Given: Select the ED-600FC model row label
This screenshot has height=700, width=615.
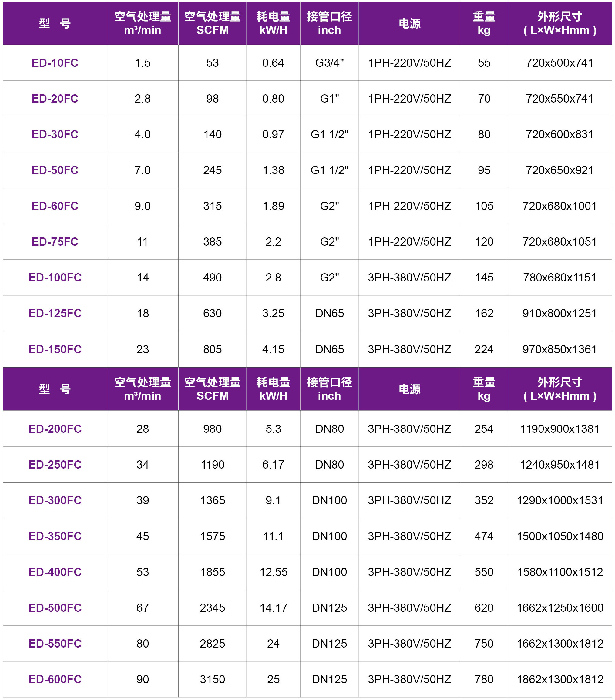Looking at the screenshot, I should point(55,679).
